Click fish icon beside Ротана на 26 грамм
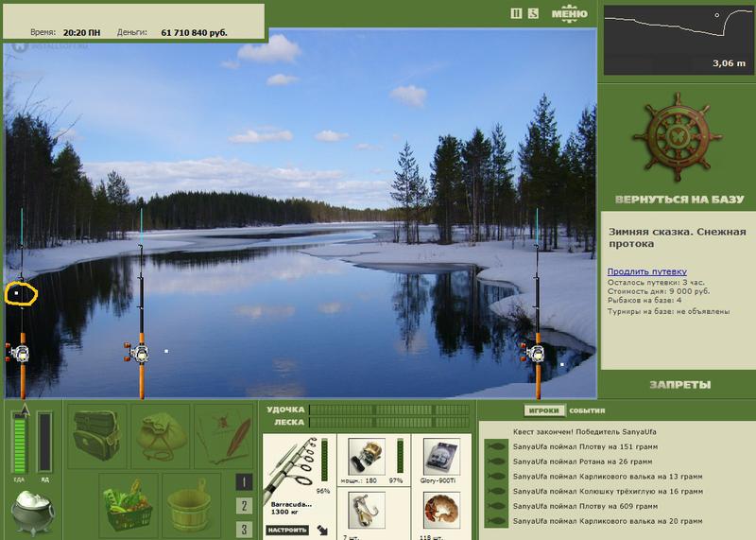Screen dimensions: 756x540 coord(496,462)
